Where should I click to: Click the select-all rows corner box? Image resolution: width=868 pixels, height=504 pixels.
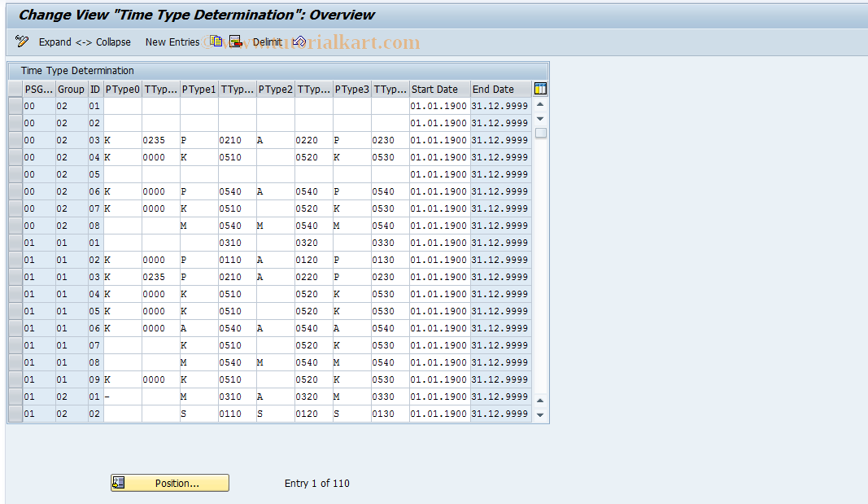point(15,89)
